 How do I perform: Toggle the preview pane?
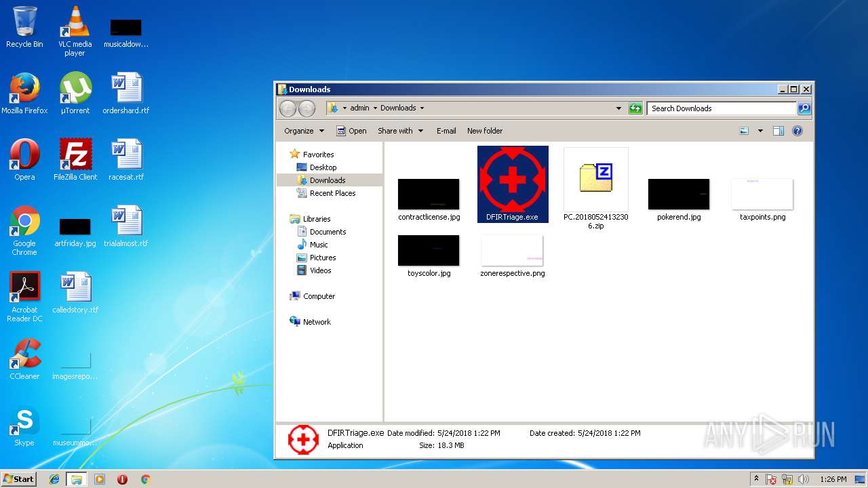[x=778, y=131]
